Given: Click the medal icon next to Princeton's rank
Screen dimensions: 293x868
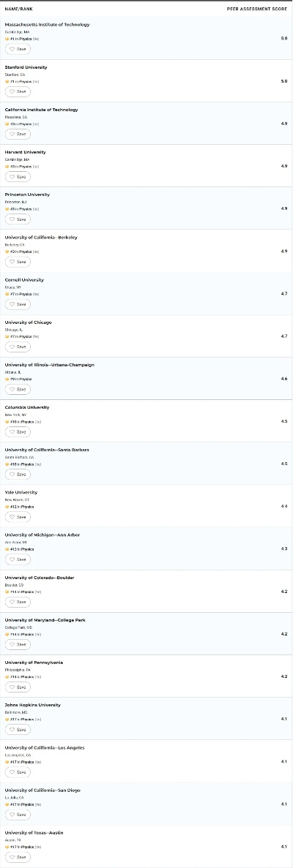Looking at the screenshot, I should 7,209.
